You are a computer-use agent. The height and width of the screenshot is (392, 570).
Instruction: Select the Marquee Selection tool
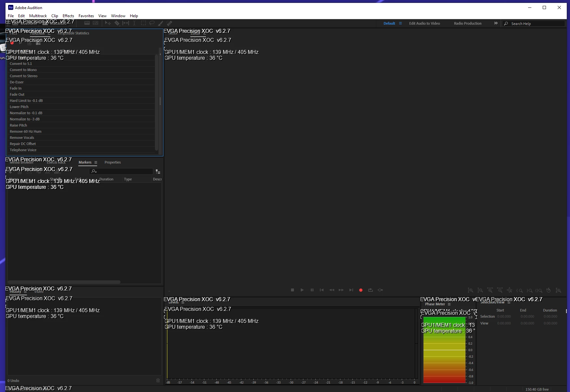[143, 23]
